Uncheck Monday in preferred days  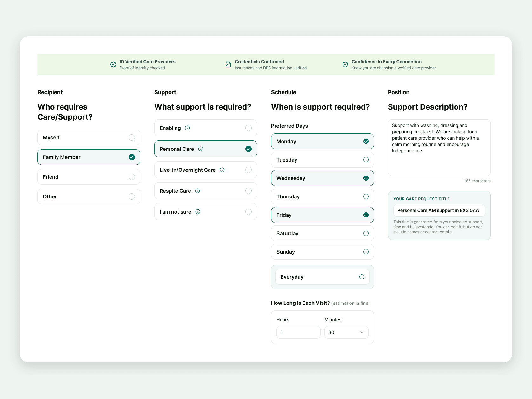[323, 141]
